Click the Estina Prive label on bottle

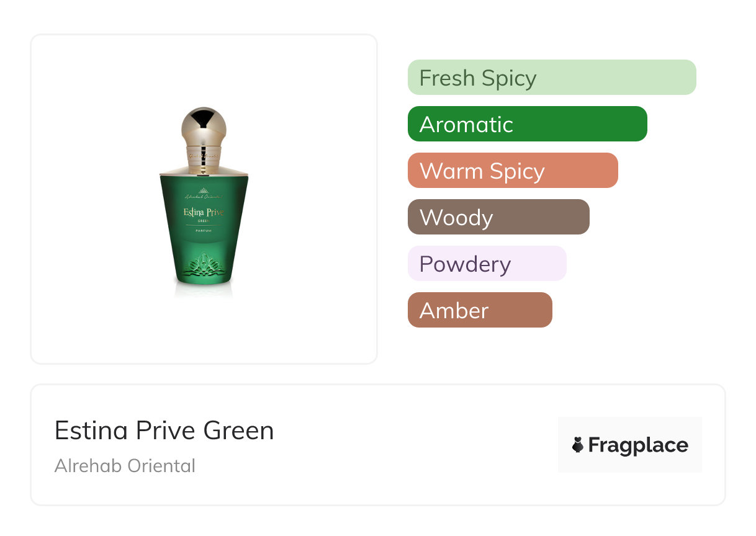click(x=204, y=213)
